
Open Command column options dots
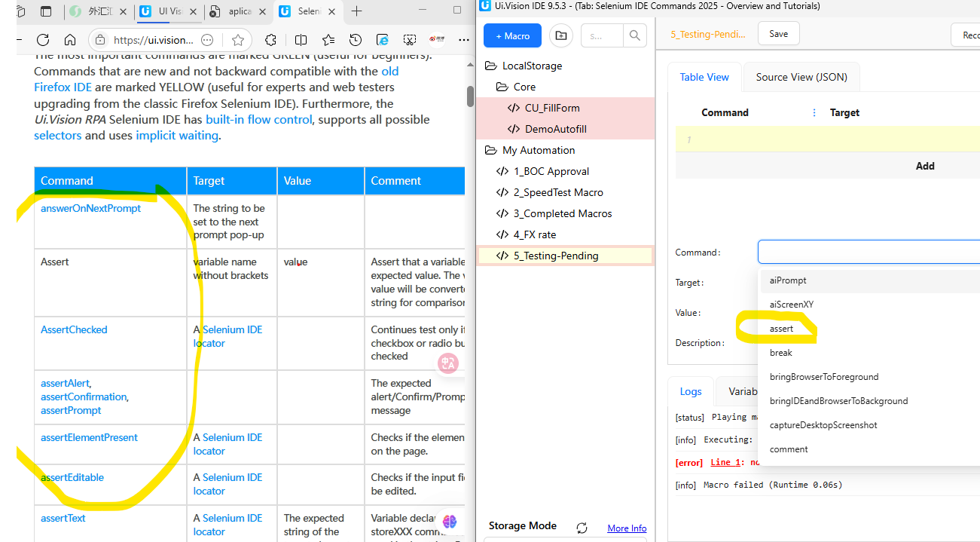click(814, 112)
